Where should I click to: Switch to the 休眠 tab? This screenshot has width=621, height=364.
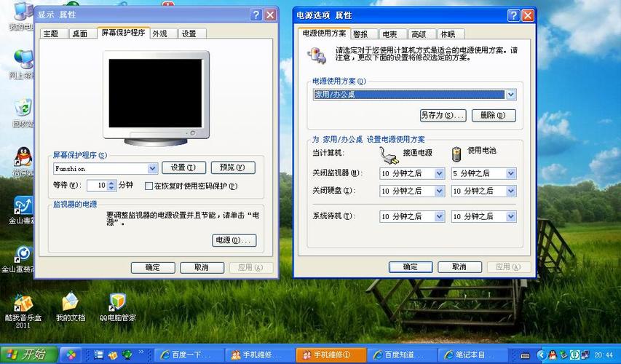click(451, 34)
